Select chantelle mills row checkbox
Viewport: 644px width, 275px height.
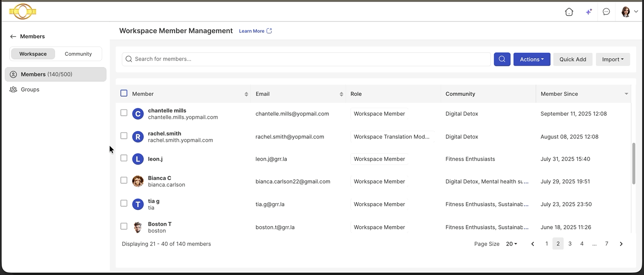124,113
